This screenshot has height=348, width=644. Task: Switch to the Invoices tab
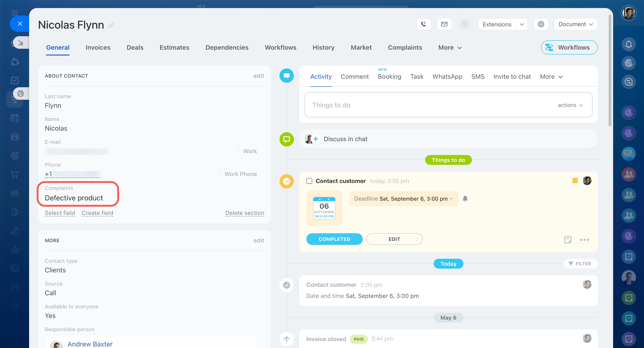click(98, 47)
